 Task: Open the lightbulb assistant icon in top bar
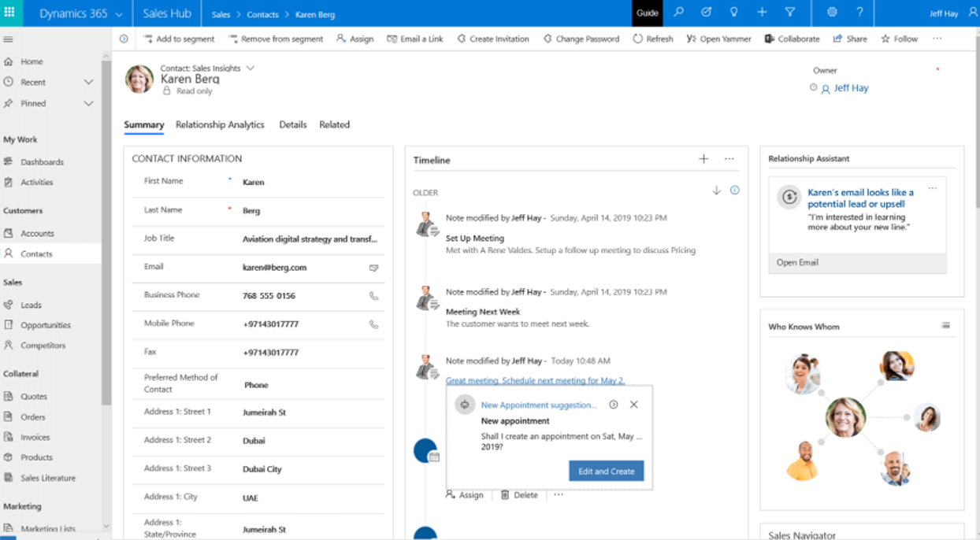733,13
